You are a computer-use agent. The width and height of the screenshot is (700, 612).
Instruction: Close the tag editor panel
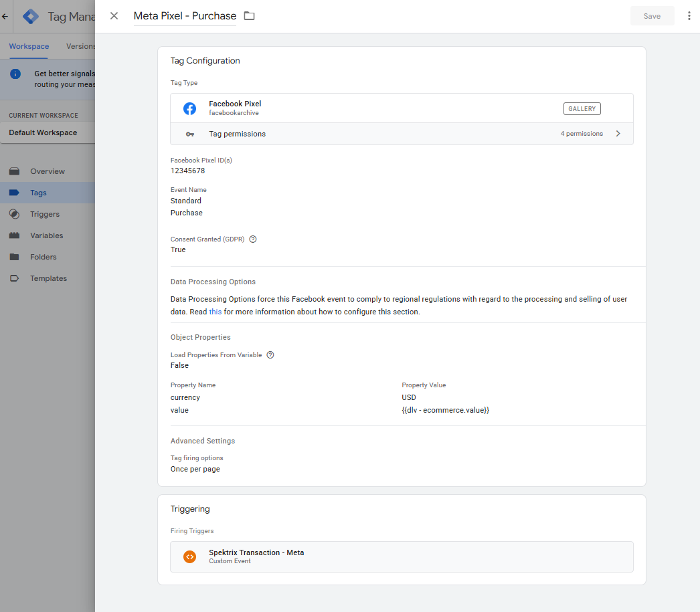tap(114, 16)
